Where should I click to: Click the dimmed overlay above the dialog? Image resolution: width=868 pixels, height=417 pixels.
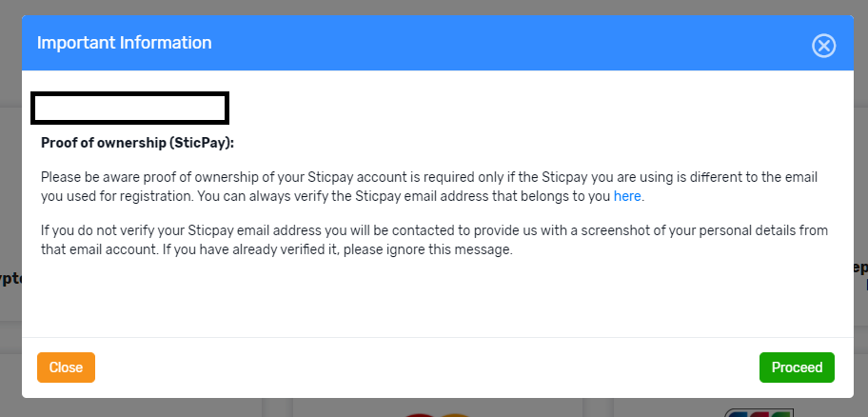pyautogui.click(x=434, y=8)
